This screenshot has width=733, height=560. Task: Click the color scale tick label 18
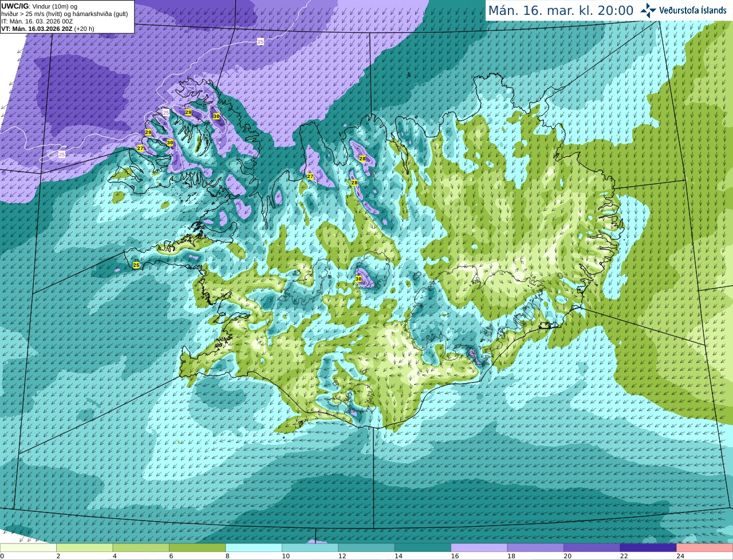511,556
